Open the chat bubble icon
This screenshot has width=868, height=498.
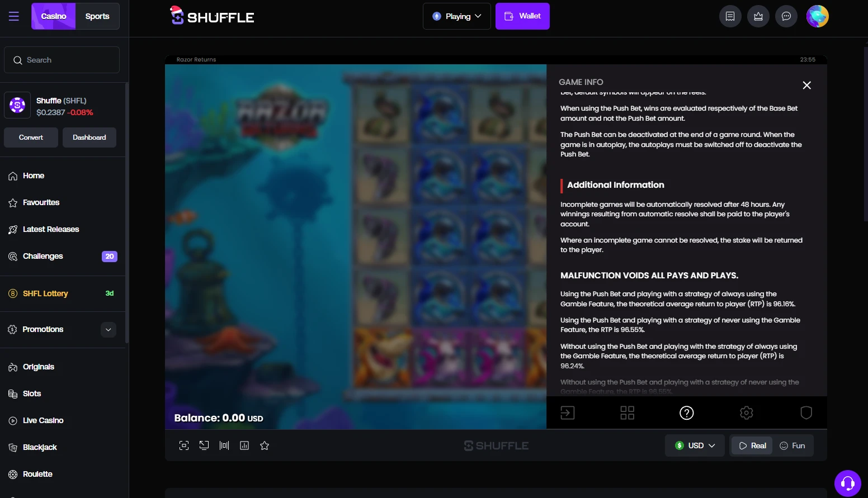click(786, 16)
